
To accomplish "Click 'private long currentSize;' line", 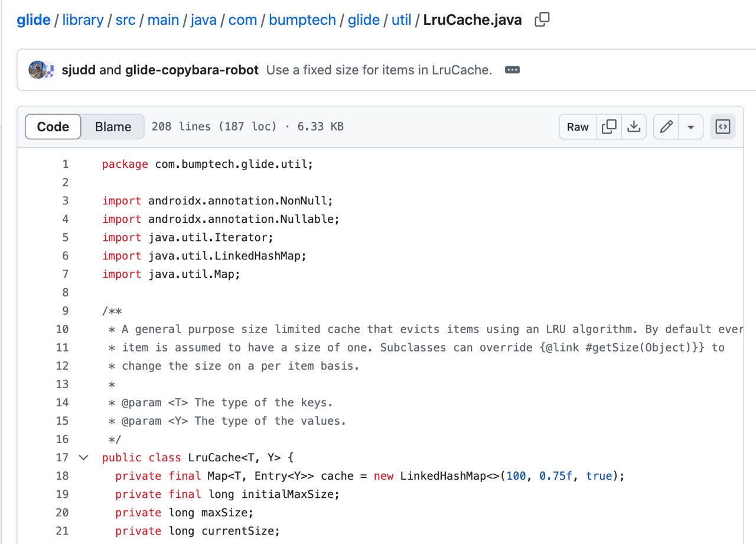I will (x=197, y=530).
